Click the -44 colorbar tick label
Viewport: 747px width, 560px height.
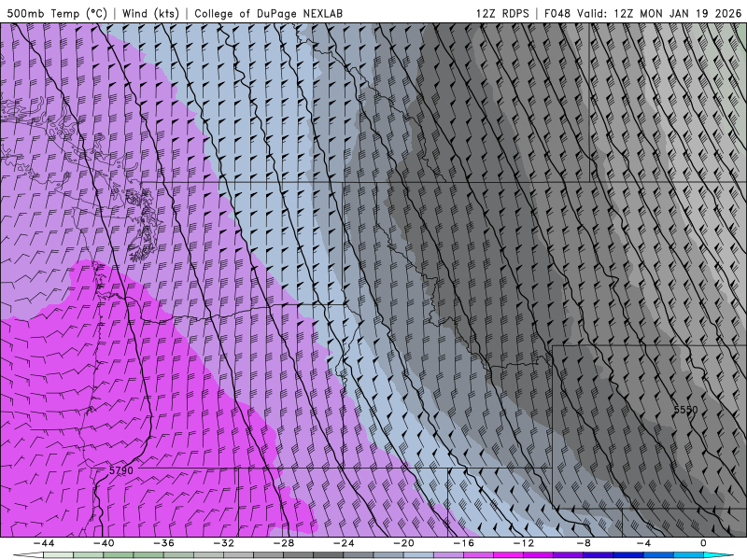(x=44, y=543)
